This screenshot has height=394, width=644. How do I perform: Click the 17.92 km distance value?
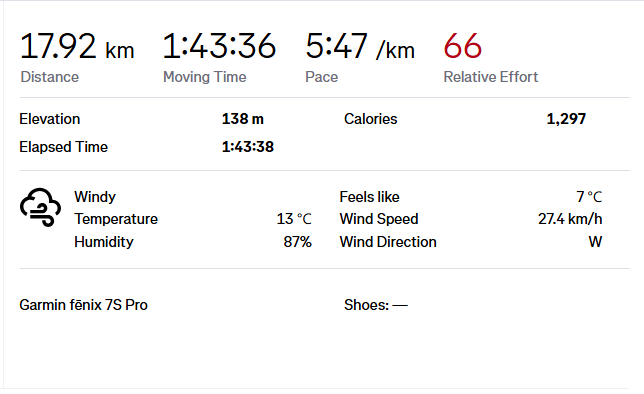click(x=77, y=46)
